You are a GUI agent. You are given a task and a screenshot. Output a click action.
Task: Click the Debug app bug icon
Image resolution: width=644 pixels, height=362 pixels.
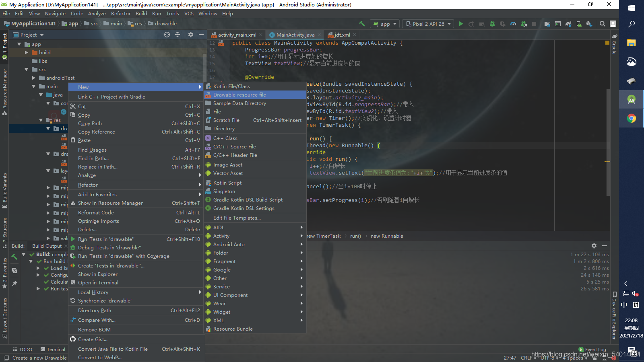[492, 24]
